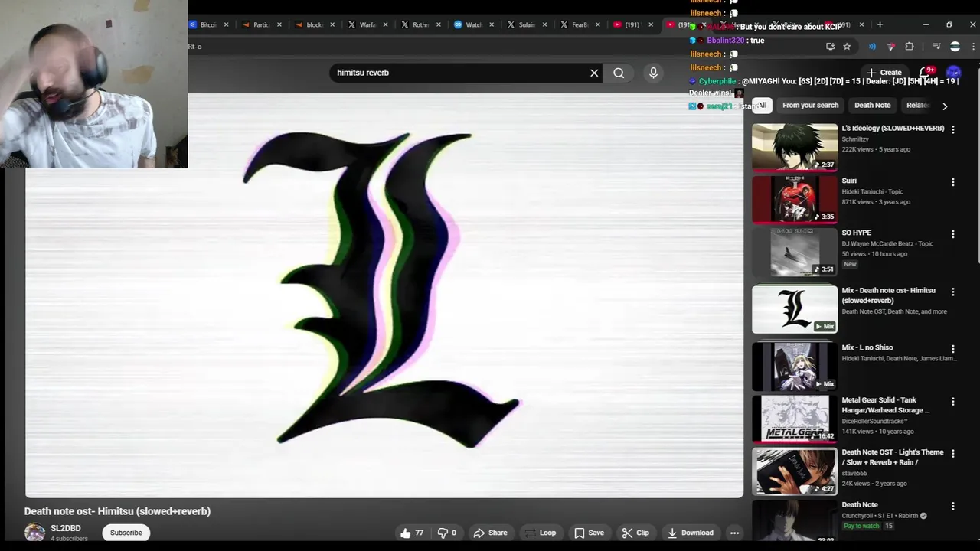Run the YouTube search with magnifier button
Viewport: 980px width, 551px height.
coord(619,73)
